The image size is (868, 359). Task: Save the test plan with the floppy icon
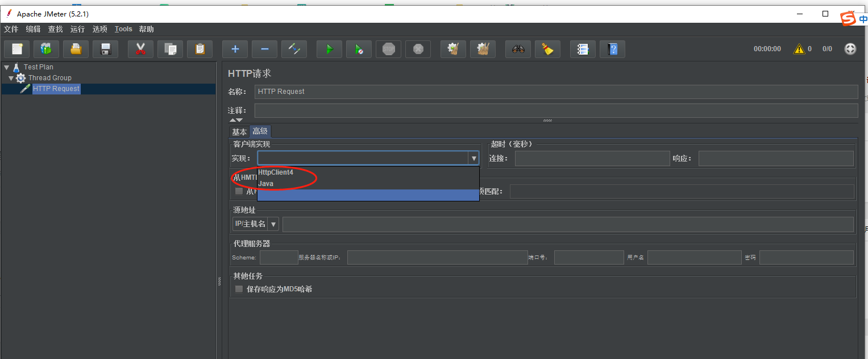[x=105, y=49]
